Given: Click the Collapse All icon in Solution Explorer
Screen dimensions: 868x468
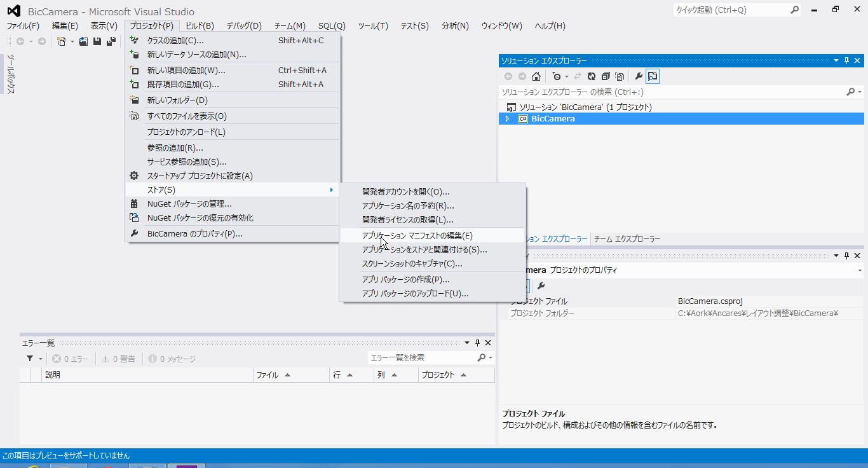Looking at the screenshot, I should 606,76.
